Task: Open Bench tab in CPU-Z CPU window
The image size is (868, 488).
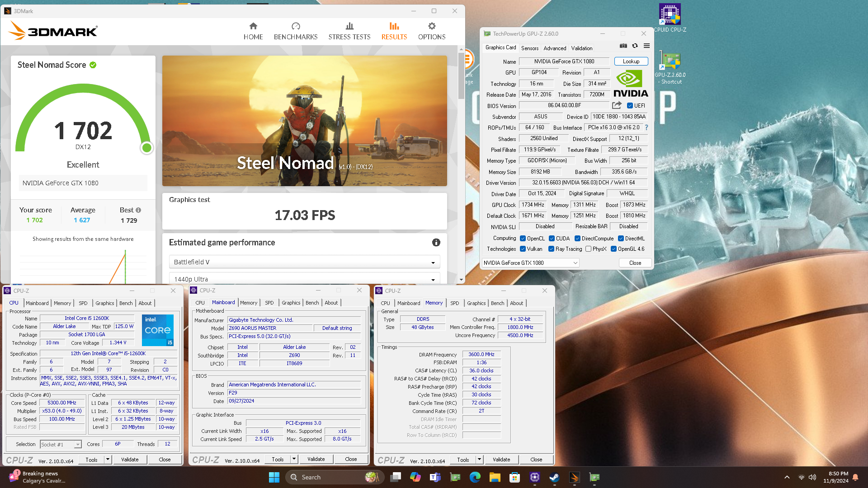Action: [x=126, y=303]
